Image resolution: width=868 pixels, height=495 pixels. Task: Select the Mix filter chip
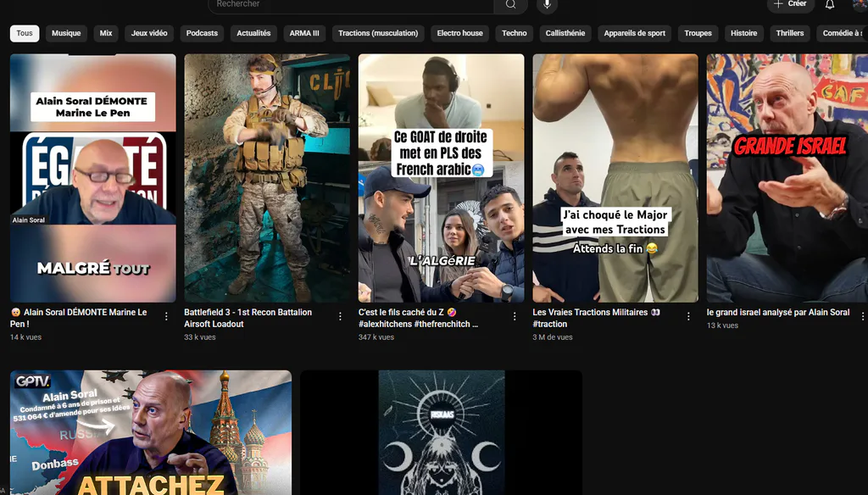point(106,33)
